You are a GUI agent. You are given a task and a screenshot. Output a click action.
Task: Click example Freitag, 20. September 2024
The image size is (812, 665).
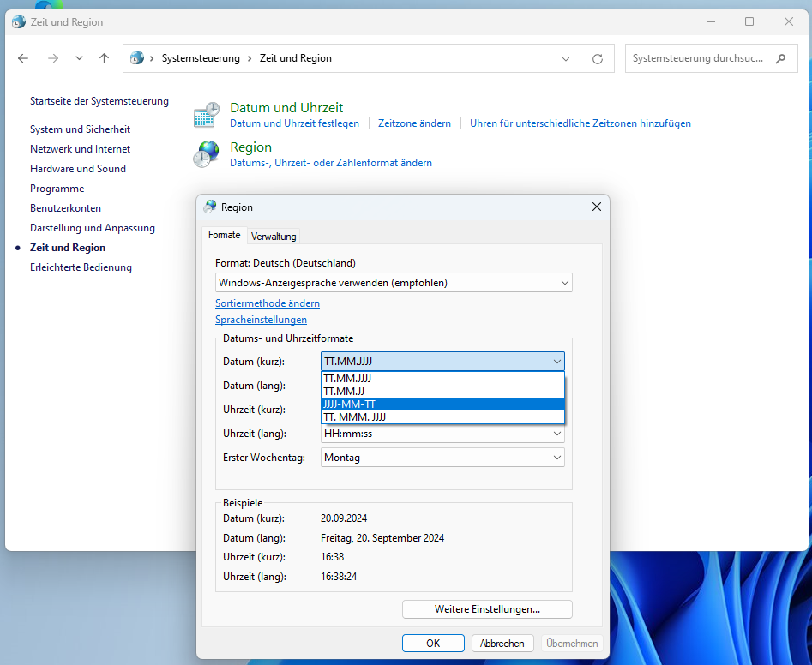click(382, 538)
